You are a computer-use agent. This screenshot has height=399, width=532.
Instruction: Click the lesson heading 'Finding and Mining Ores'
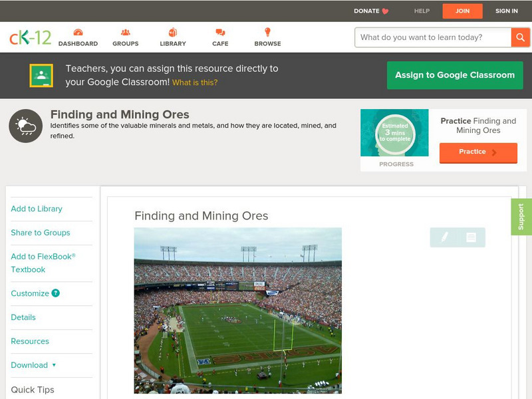coord(201,215)
